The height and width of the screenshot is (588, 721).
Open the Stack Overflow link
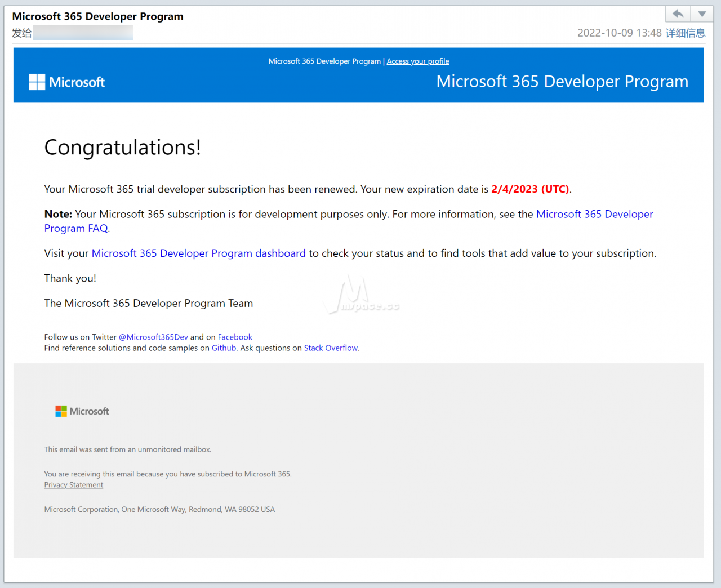click(x=331, y=348)
